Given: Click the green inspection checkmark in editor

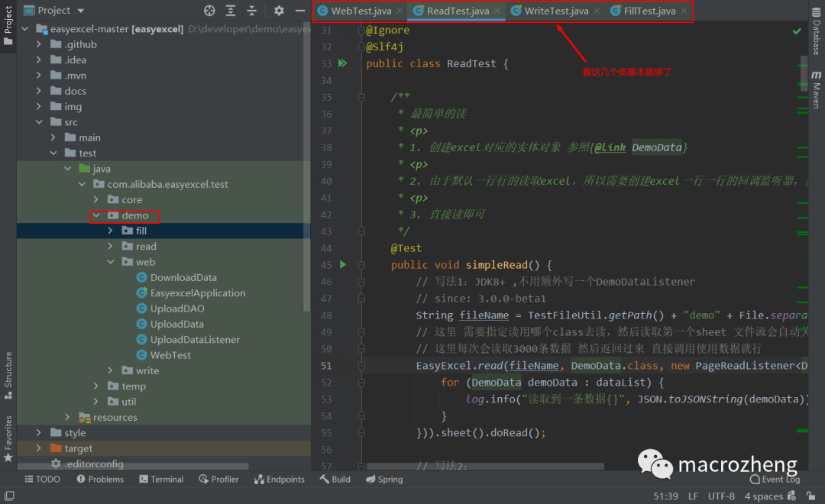Looking at the screenshot, I should pyautogui.click(x=797, y=31).
